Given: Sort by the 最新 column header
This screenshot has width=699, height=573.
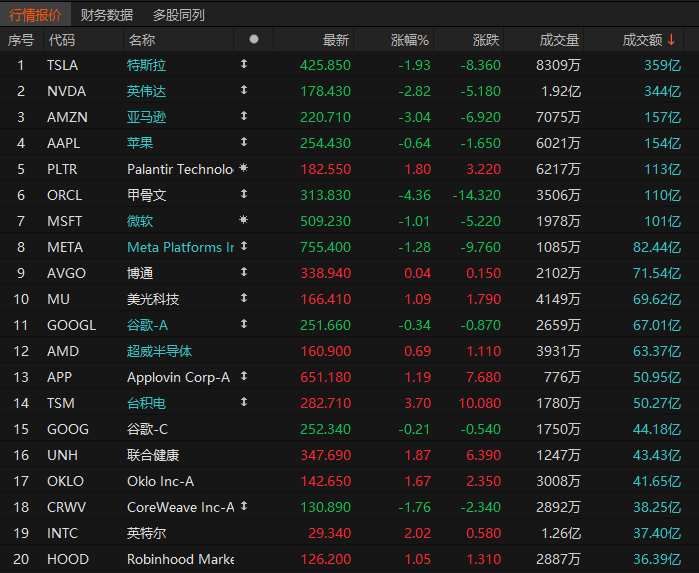Looking at the screenshot, I should (336, 40).
